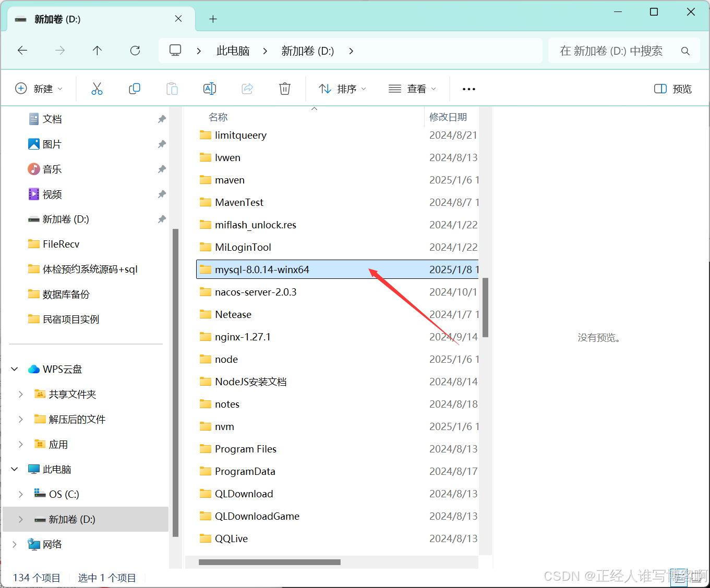Image resolution: width=710 pixels, height=588 pixels.
Task: Expand the 此电脑 tree node in sidebar
Action: click(14, 469)
